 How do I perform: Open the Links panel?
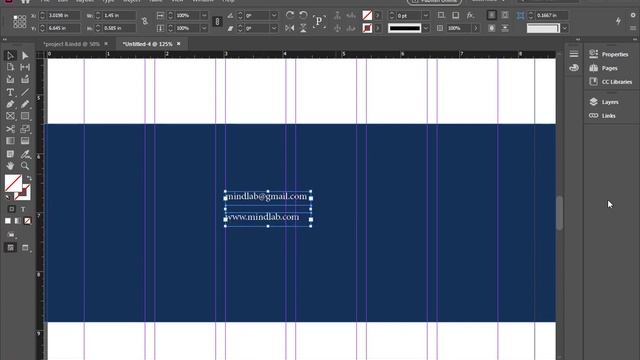[602, 116]
